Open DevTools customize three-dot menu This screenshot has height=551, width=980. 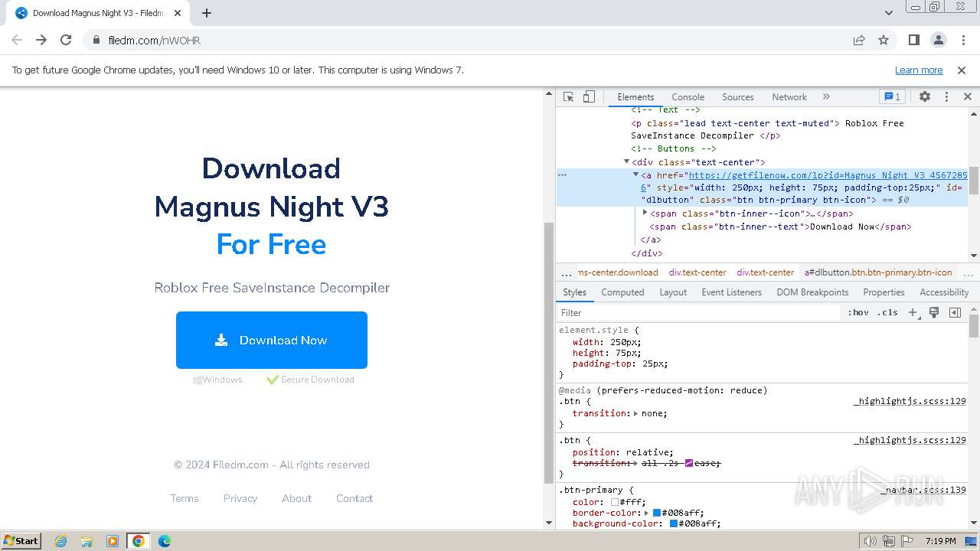tap(946, 96)
